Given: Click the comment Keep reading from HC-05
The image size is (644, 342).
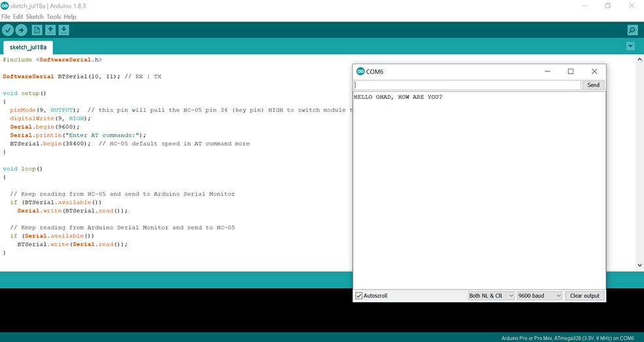Looking at the screenshot, I should [x=122, y=194].
